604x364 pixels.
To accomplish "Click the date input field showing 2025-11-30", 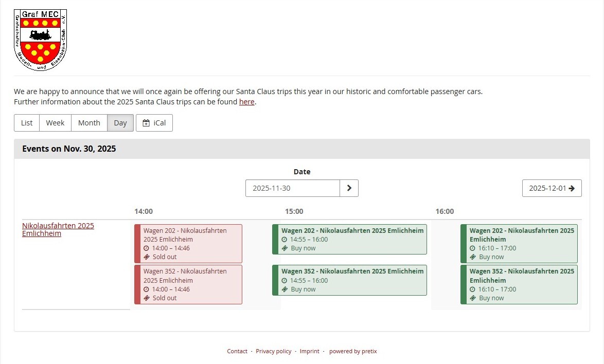I will [x=292, y=188].
